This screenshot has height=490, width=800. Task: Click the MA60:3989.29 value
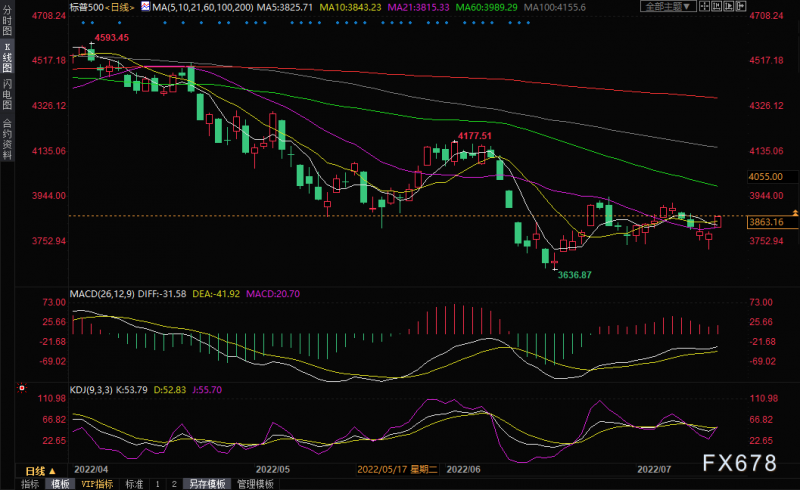(486, 7)
